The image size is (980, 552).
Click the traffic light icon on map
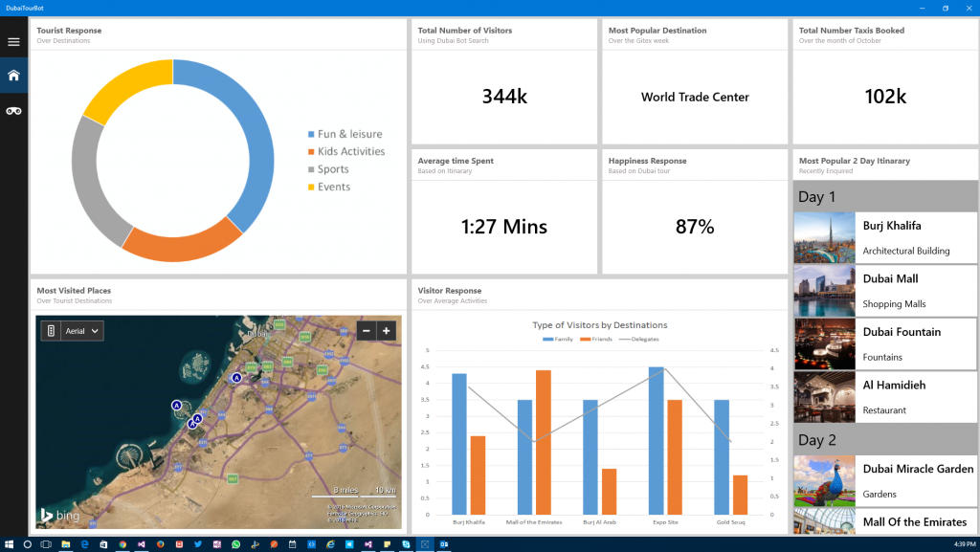(x=52, y=331)
